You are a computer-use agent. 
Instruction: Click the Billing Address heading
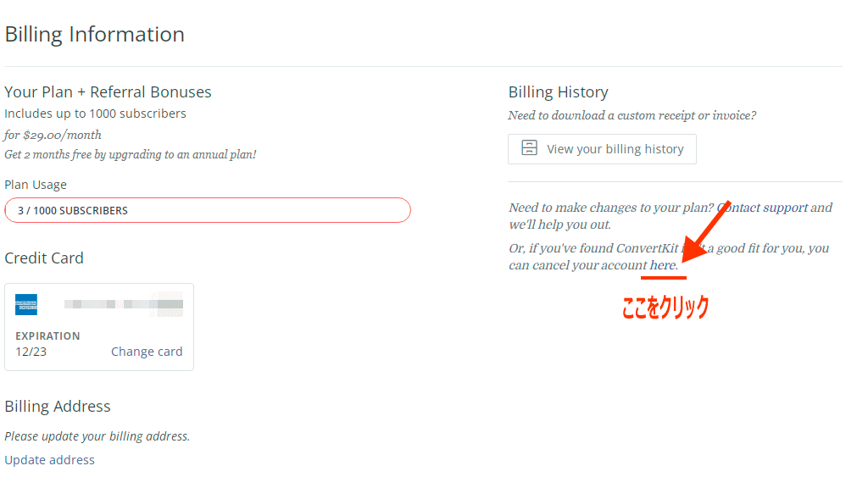(58, 406)
